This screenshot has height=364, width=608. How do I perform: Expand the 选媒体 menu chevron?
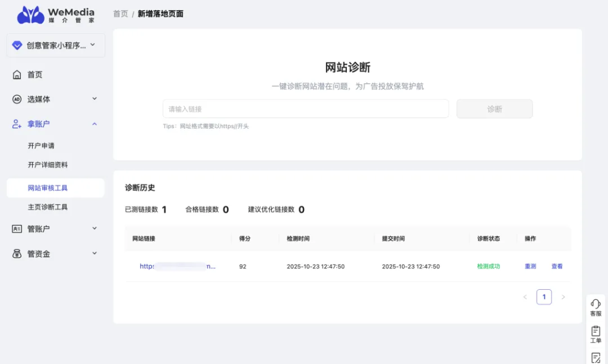point(94,99)
